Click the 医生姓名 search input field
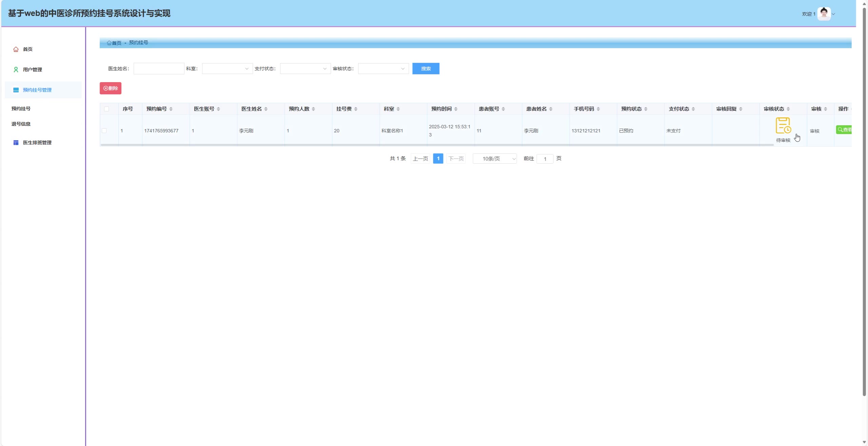The width and height of the screenshot is (868, 446). 159,69
